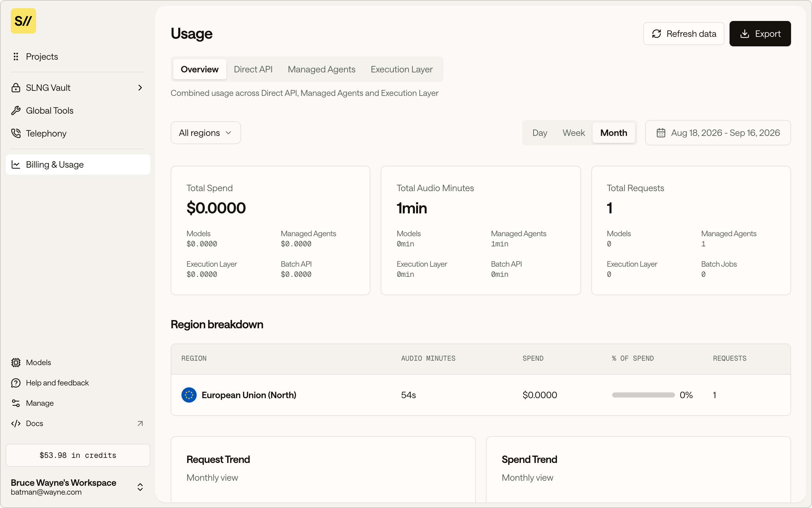The height and width of the screenshot is (508, 812).
Task: Click the Global Tools wrench icon
Action: (16, 110)
